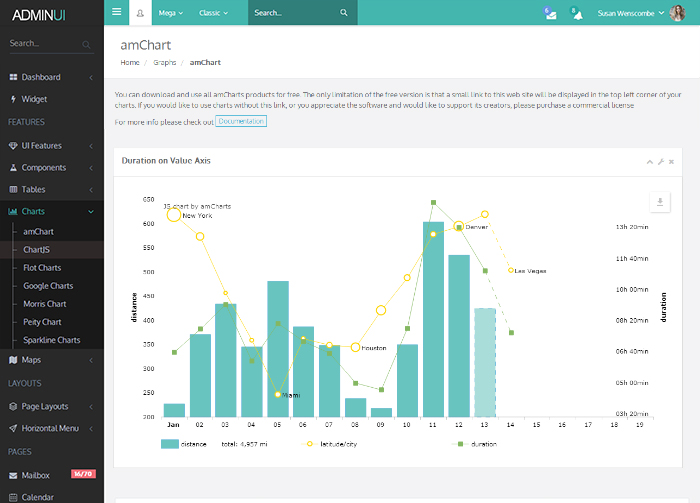Click the Denver data point on the chart
This screenshot has height=503, width=700.
pos(459,227)
